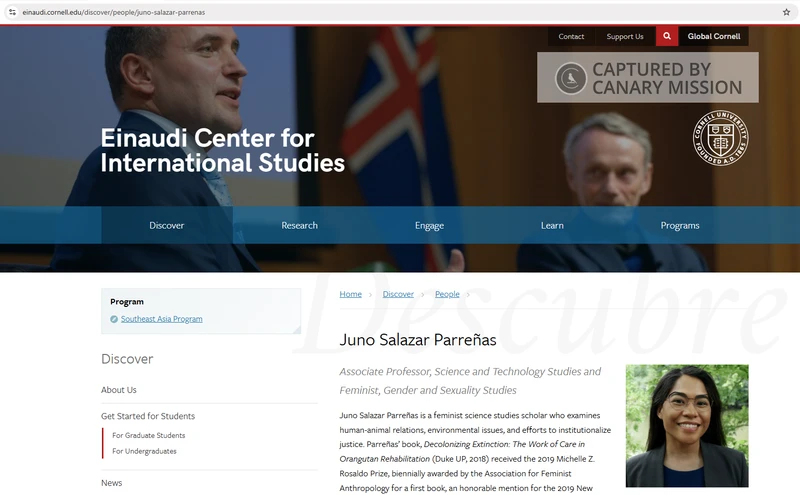Go to Discover breadcrumb
Viewport: 800px width, 495px height.
(398, 294)
